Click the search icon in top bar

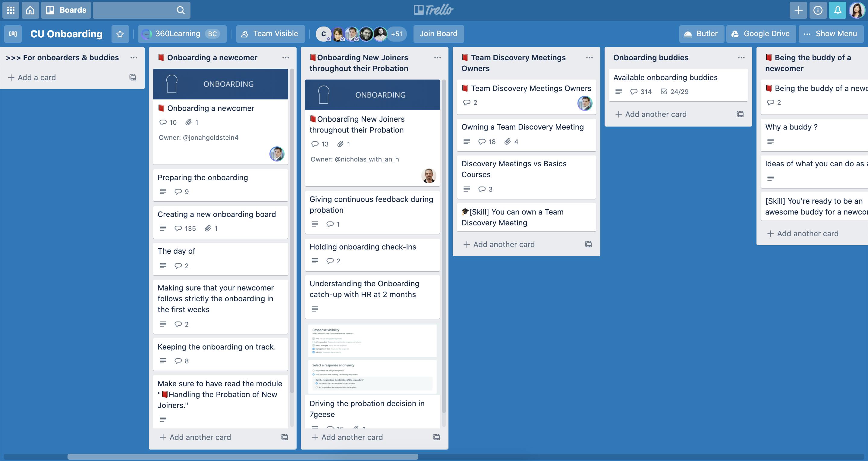tap(181, 10)
